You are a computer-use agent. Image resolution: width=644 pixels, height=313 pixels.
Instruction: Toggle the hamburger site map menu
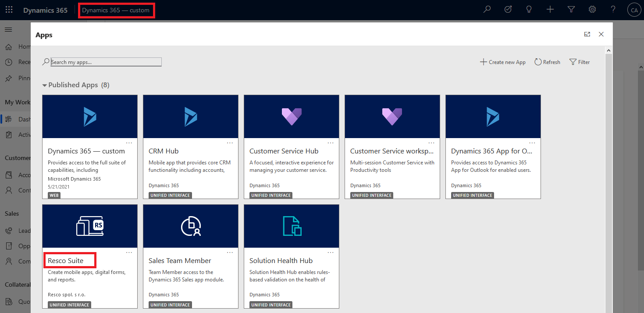coord(8,29)
